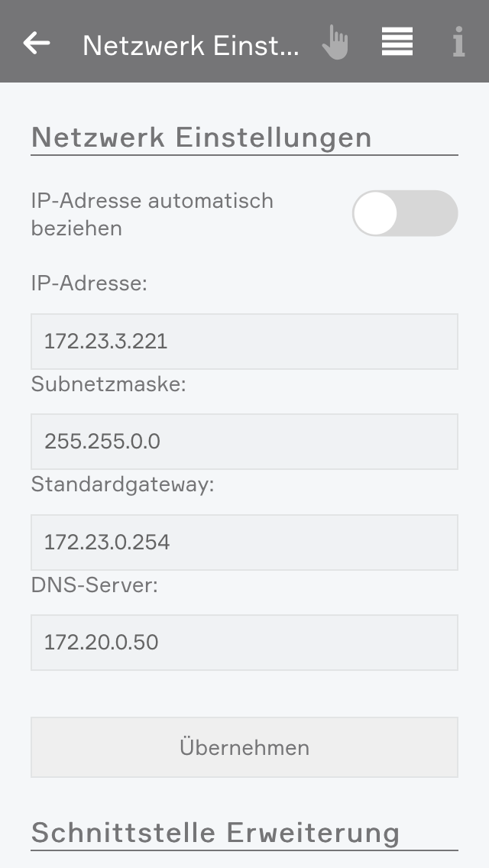Viewport: 489px width, 868px height.
Task: Tap the "Standardgateway:" field label
Action: [x=122, y=484]
